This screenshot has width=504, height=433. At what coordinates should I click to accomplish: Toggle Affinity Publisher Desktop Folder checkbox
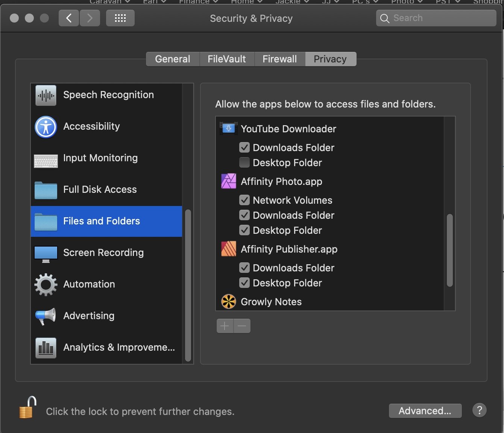244,283
